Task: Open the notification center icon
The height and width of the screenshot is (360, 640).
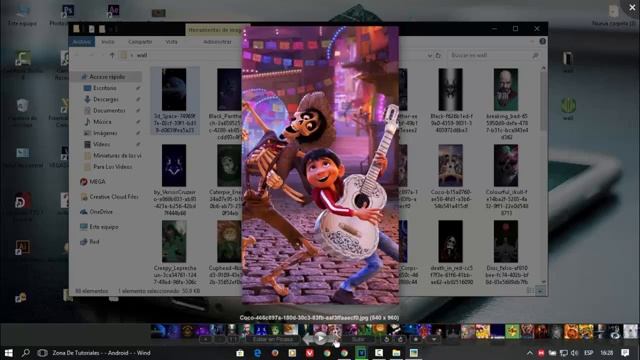Action: pyautogui.click(x=625, y=353)
